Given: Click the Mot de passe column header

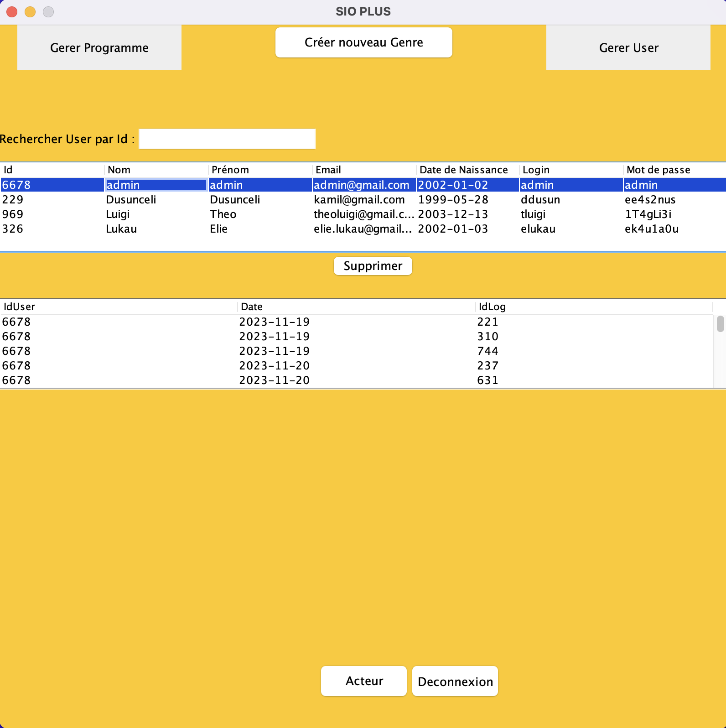Looking at the screenshot, I should pos(658,170).
